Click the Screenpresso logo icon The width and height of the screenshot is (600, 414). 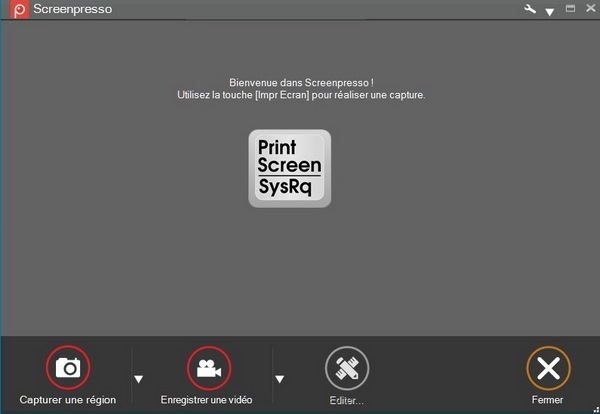click(x=19, y=9)
